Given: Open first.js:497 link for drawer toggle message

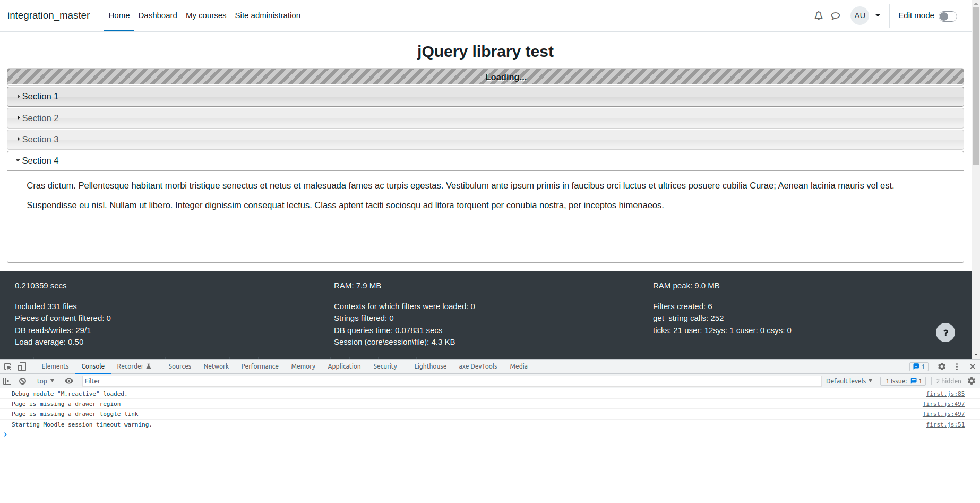Looking at the screenshot, I should coord(943,414).
